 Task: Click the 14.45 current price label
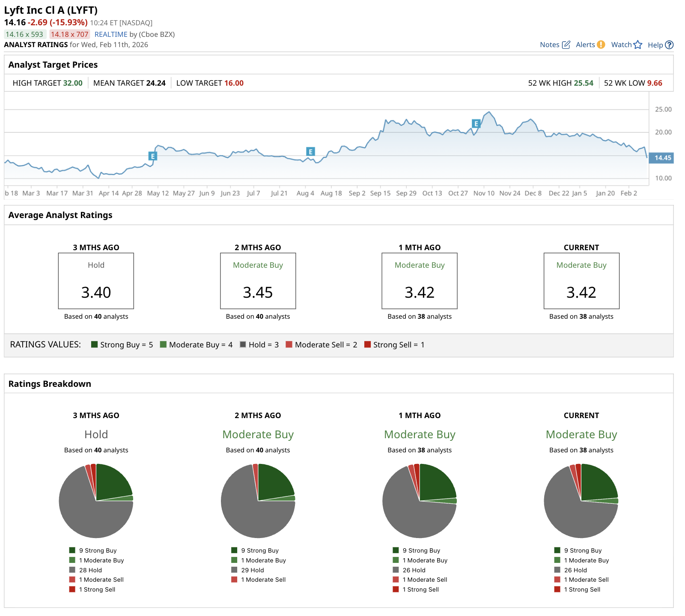662,158
